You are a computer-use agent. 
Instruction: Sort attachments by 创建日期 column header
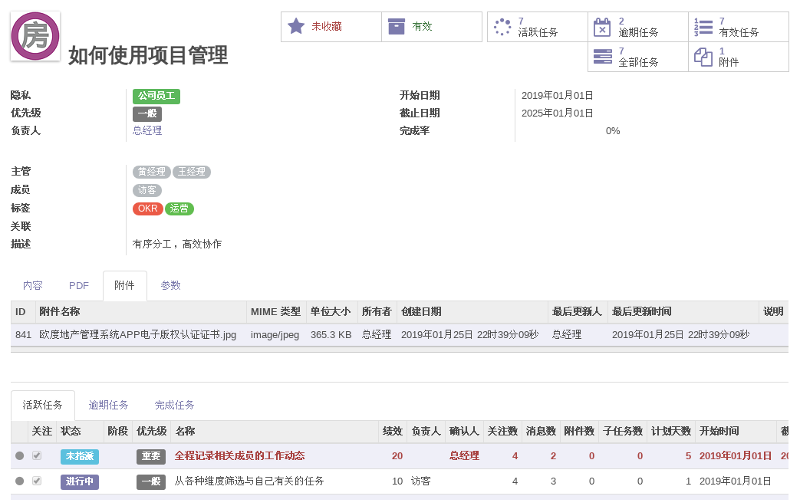(x=421, y=312)
